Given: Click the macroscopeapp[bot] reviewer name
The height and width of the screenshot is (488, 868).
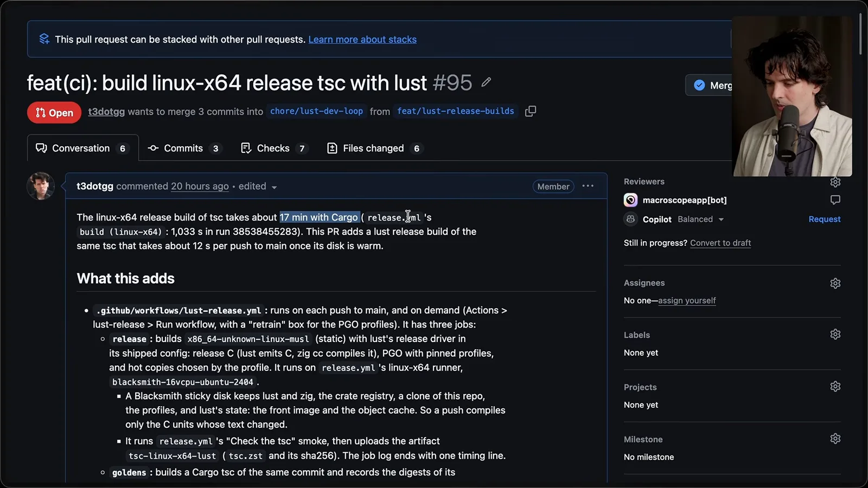Looking at the screenshot, I should pos(685,200).
